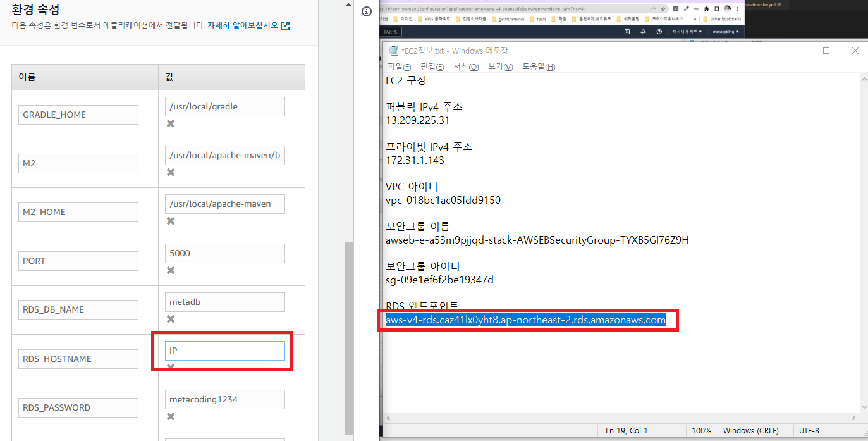This screenshot has height=441, width=868.
Task: Open the Other bookmarks folder
Action: point(721,19)
